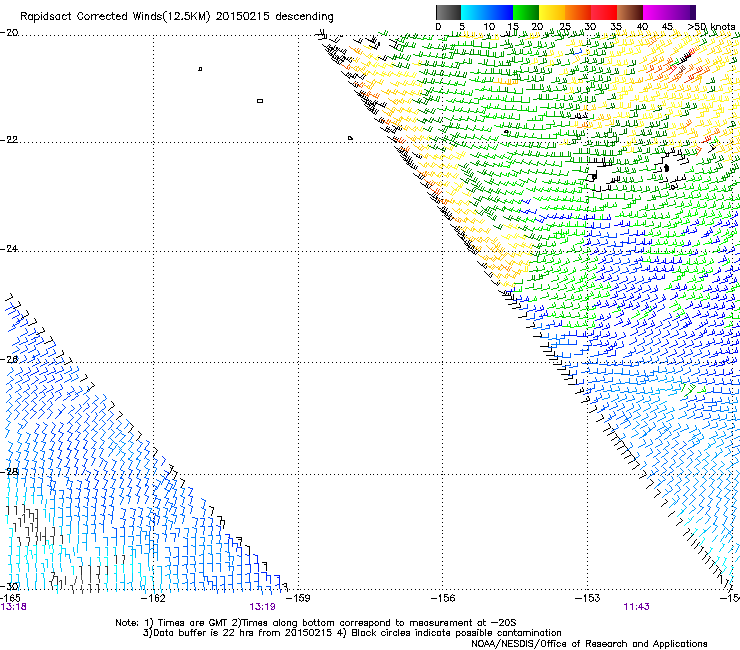Click the purple time label '13:19'
The height and width of the screenshot is (650, 740).
(x=262, y=607)
